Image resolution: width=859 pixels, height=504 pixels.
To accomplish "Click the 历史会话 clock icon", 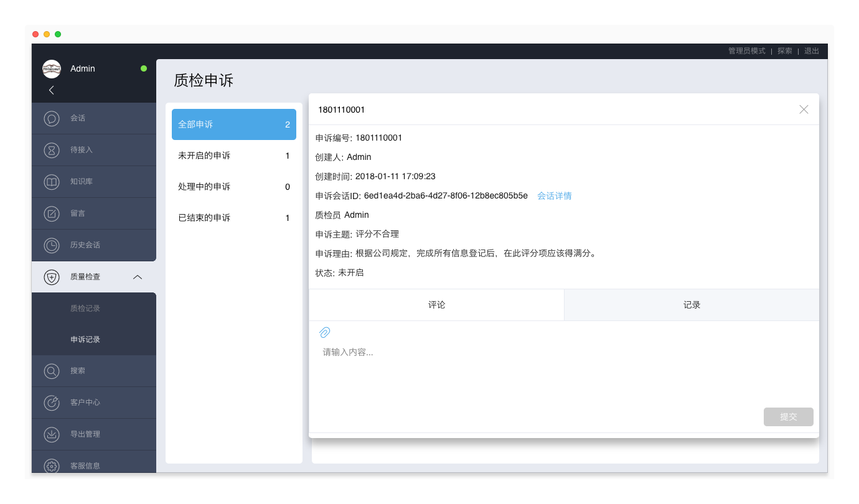I will click(52, 245).
